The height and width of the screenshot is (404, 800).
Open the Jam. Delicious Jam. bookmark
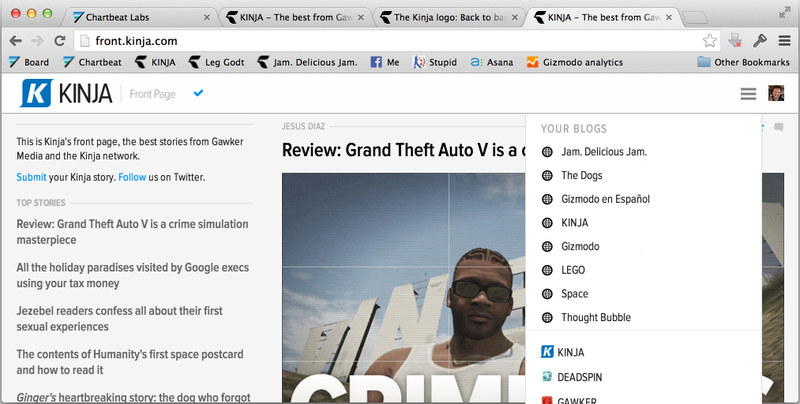pos(308,62)
